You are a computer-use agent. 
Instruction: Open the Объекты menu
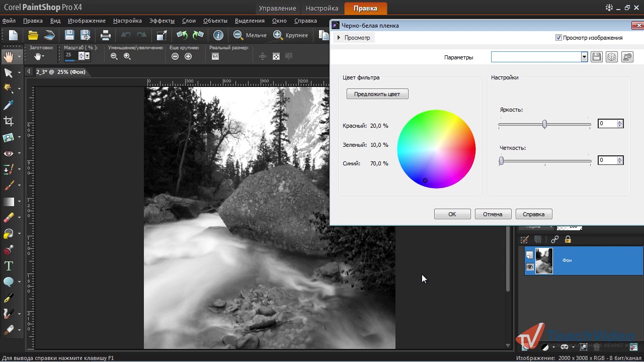click(x=215, y=21)
